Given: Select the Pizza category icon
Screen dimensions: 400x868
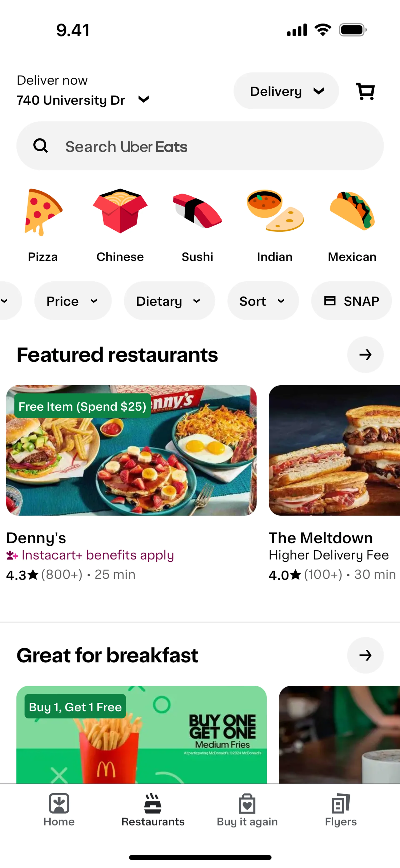Looking at the screenshot, I should 43,212.
